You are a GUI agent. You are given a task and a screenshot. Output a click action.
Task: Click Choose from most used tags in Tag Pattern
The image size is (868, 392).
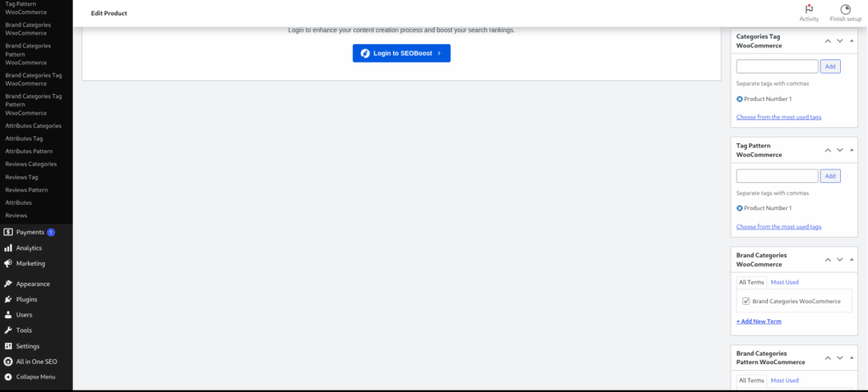pyautogui.click(x=779, y=227)
